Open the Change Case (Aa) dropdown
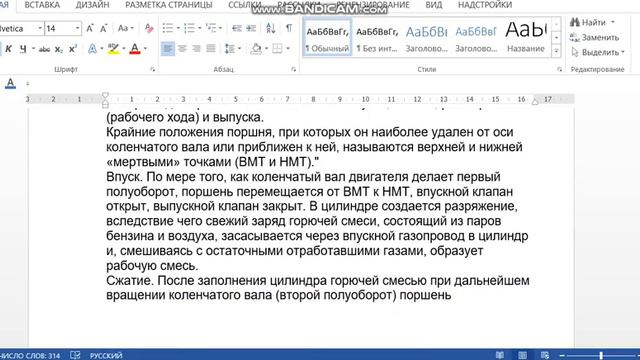Screen dimensions: 640x360 (x=126, y=28)
